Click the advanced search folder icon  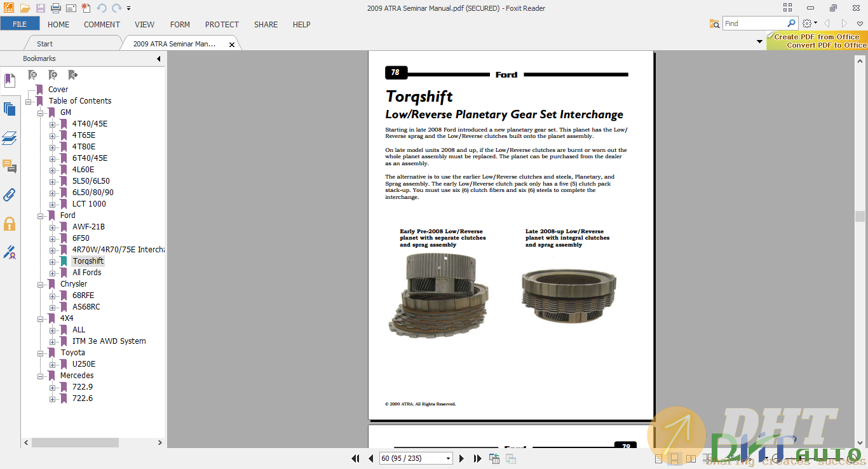[x=715, y=24]
